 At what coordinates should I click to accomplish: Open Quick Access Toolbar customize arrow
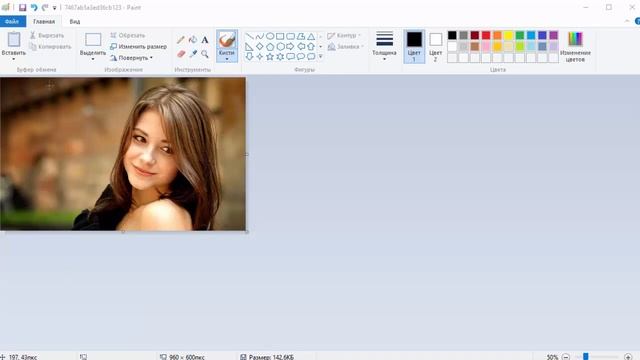(54, 8)
